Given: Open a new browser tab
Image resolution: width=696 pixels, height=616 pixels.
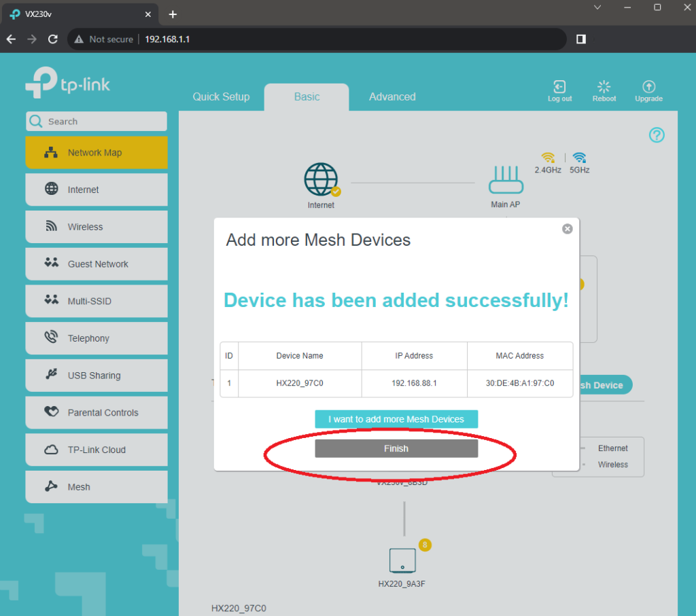Looking at the screenshot, I should tap(173, 14).
